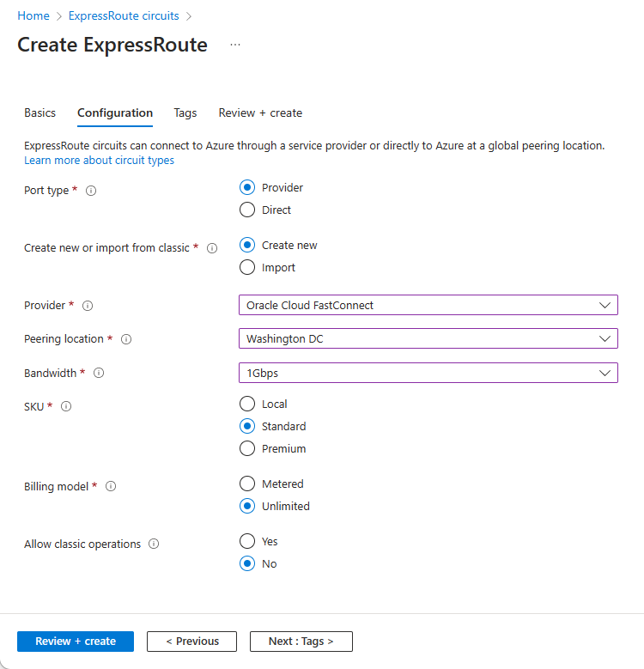Switch to the Basics tab
This screenshot has width=644, height=669.
click(39, 113)
